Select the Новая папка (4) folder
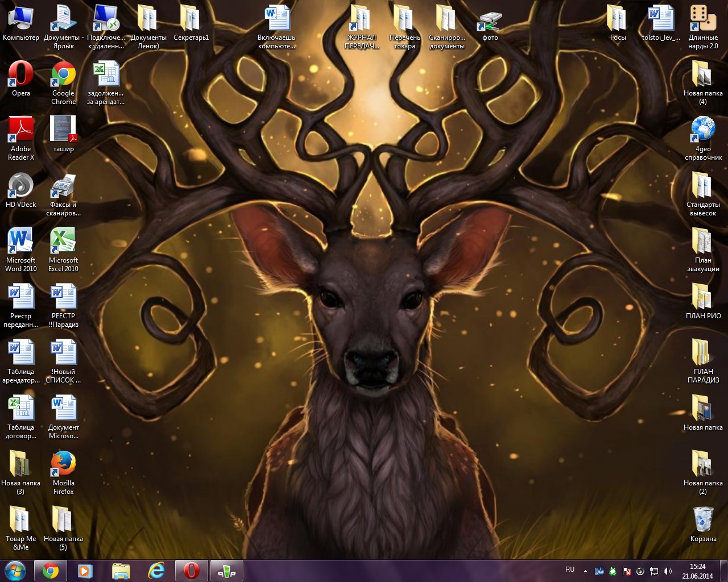Viewport: 728px width, 582px height. pos(703,82)
